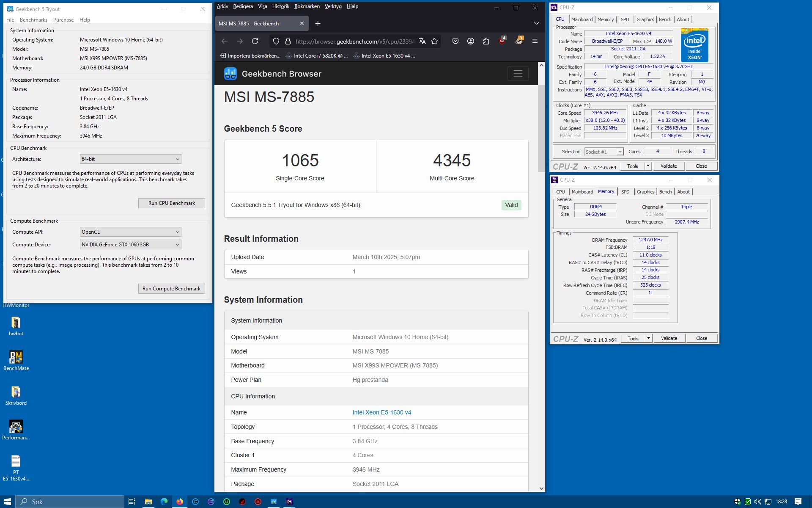The image size is (812, 508).
Task: Open Historik menu in Firefox
Action: point(281,6)
